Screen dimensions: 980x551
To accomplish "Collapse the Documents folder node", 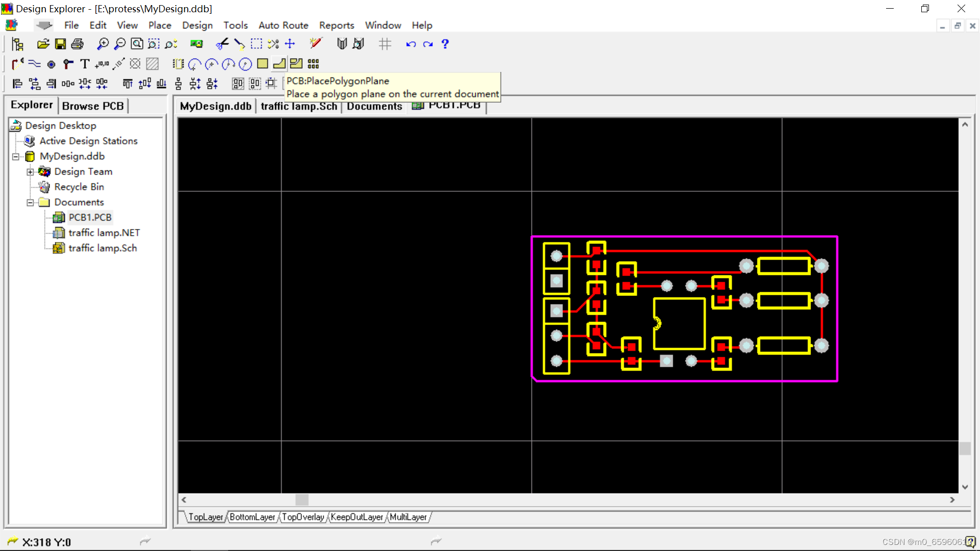I will [x=30, y=203].
